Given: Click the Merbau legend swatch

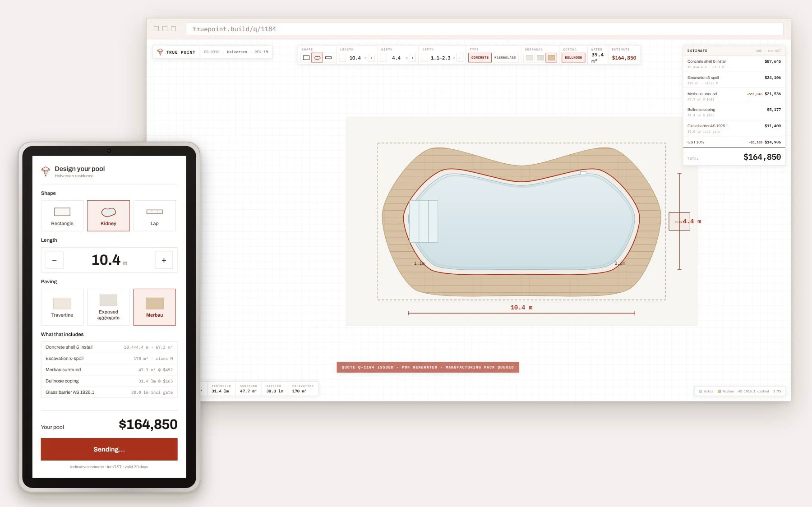Looking at the screenshot, I should 719,392.
